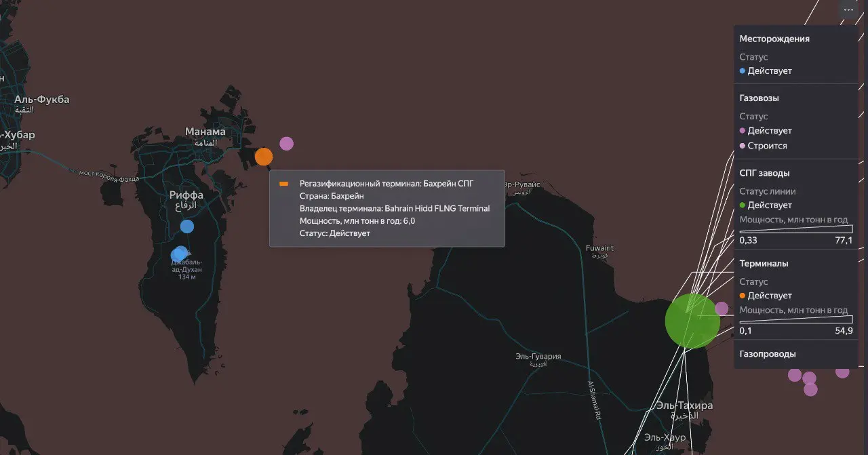868x455 pixels.
Task: Click the СПГ заводы capacity scale bar
Action: (x=795, y=229)
